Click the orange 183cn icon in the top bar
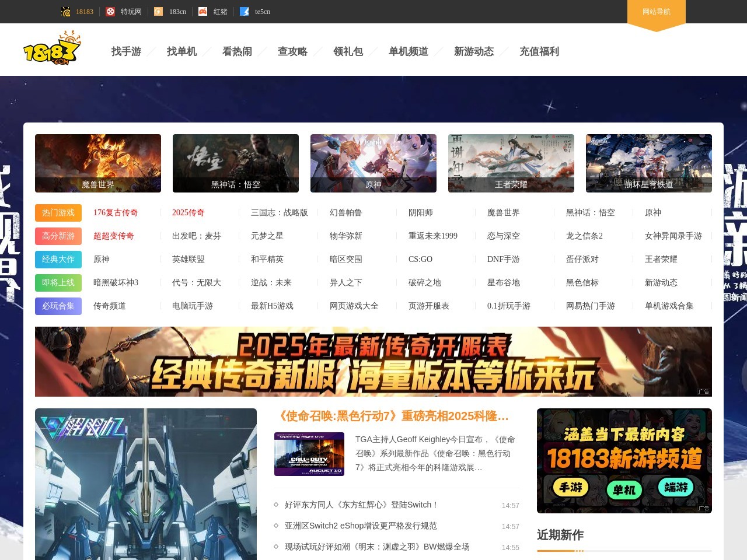This screenshot has height=560, width=747. click(158, 11)
